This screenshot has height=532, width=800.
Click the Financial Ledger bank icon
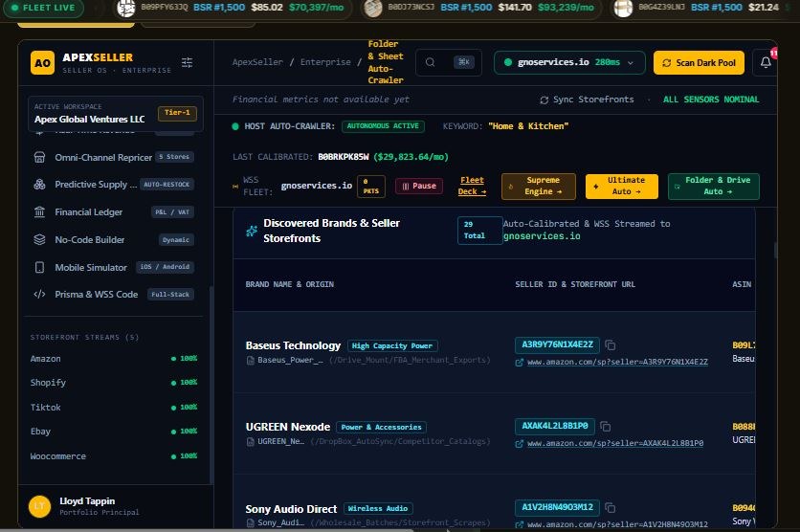(39, 211)
